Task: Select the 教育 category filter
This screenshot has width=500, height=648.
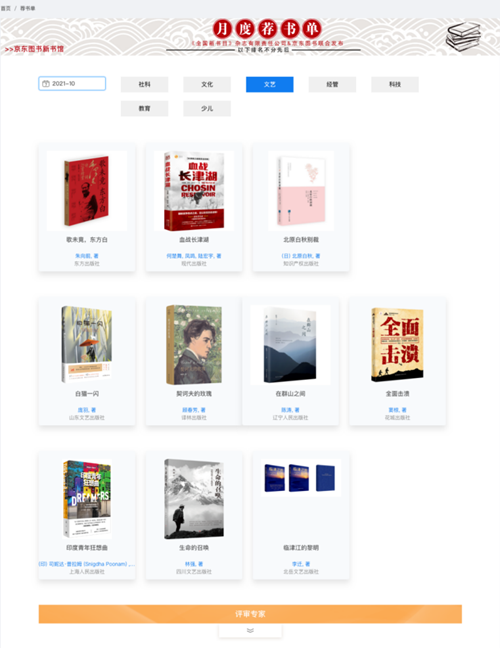Action: click(x=145, y=109)
